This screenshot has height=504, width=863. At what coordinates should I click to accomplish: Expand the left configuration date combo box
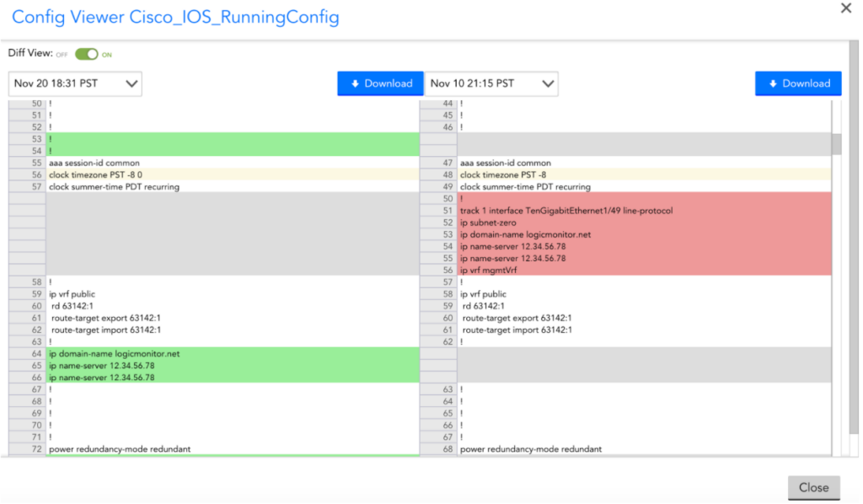click(74, 83)
